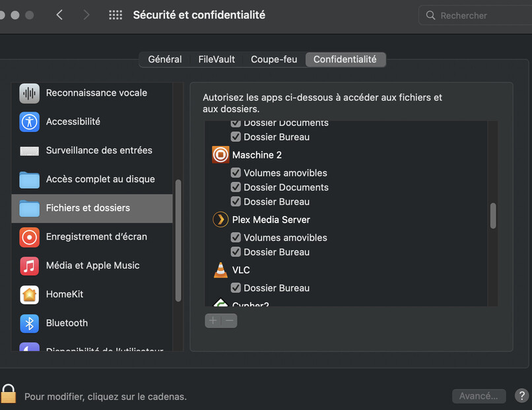532x410 pixels.
Task: Switch to the Général tab
Action: coord(165,59)
